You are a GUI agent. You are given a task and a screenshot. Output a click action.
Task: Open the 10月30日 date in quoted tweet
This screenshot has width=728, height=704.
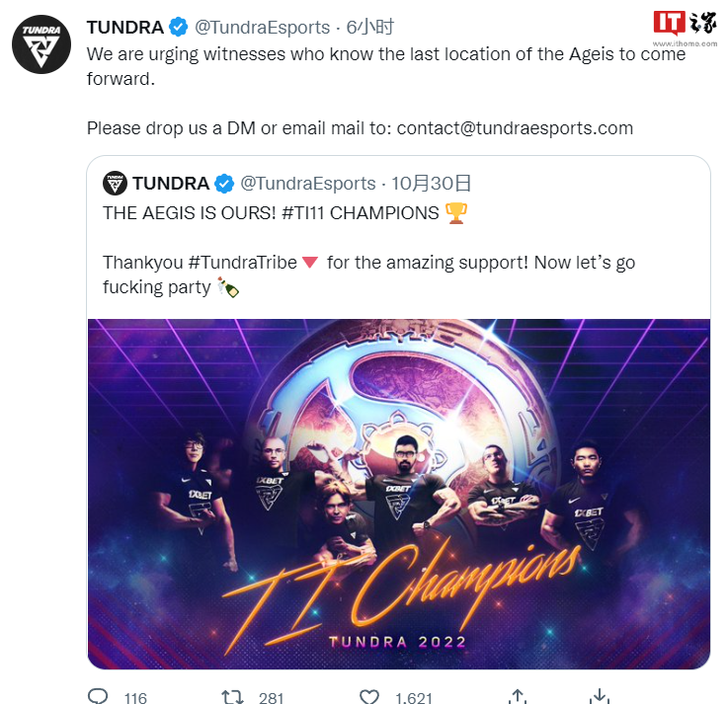[432, 184]
